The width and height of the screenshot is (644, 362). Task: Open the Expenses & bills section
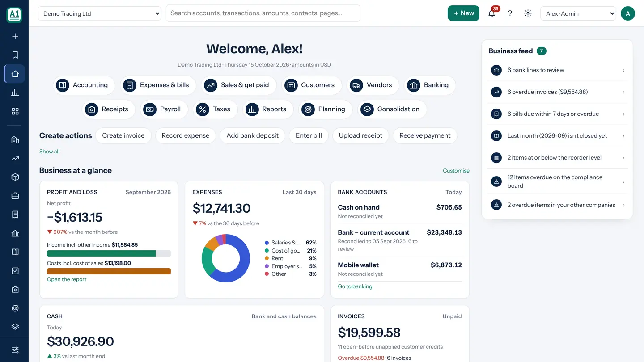(158, 85)
